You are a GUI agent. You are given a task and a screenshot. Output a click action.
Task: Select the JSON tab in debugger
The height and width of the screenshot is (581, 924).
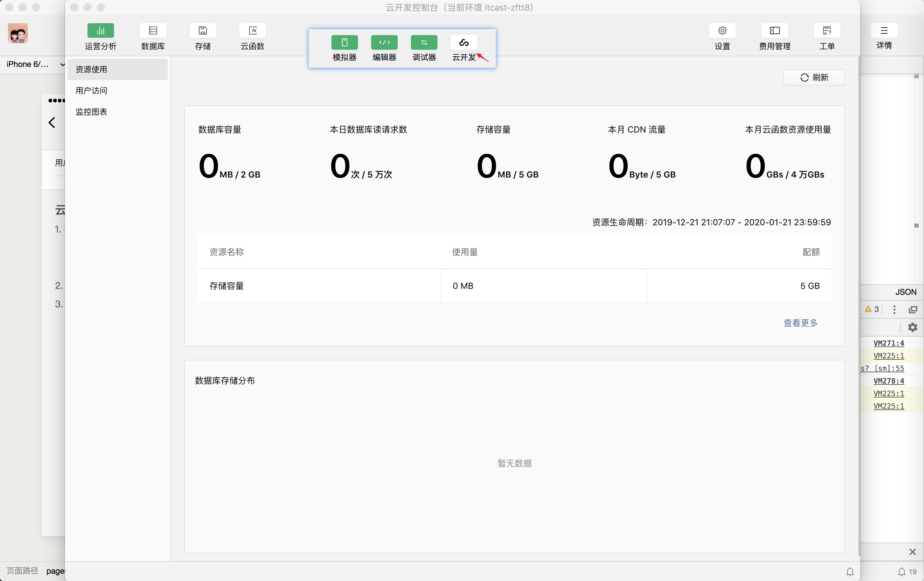[905, 292]
